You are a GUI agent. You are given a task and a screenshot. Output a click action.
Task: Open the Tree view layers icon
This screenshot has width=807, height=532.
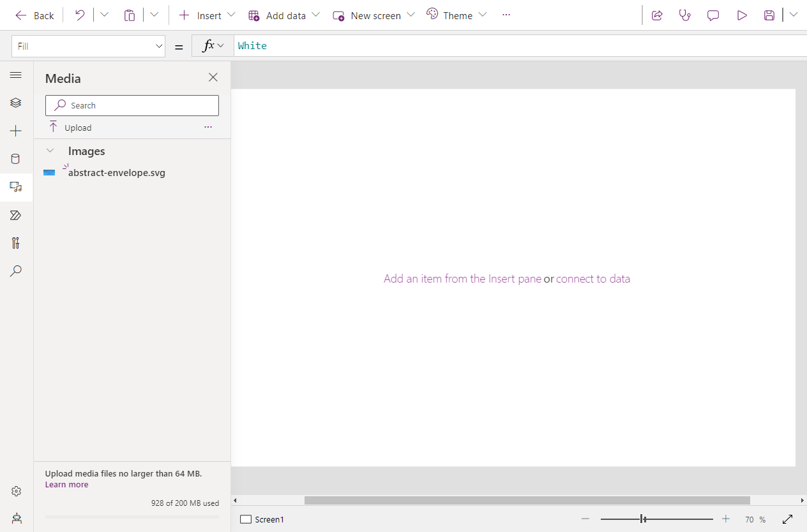(16, 103)
